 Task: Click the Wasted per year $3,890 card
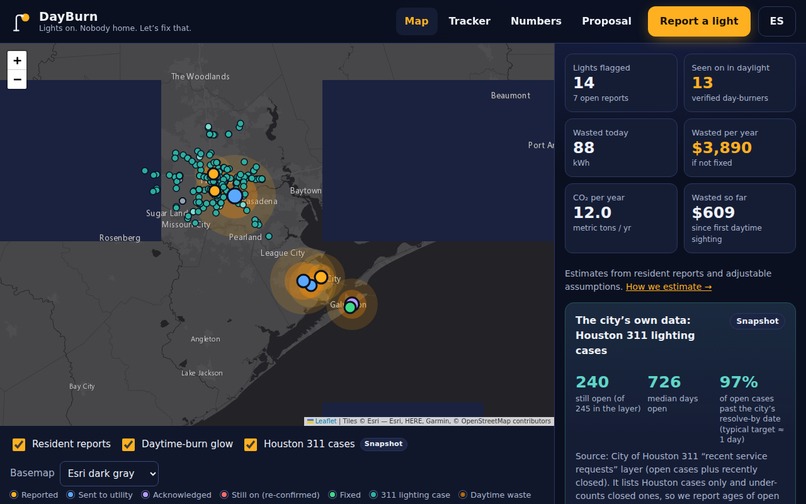(x=740, y=148)
